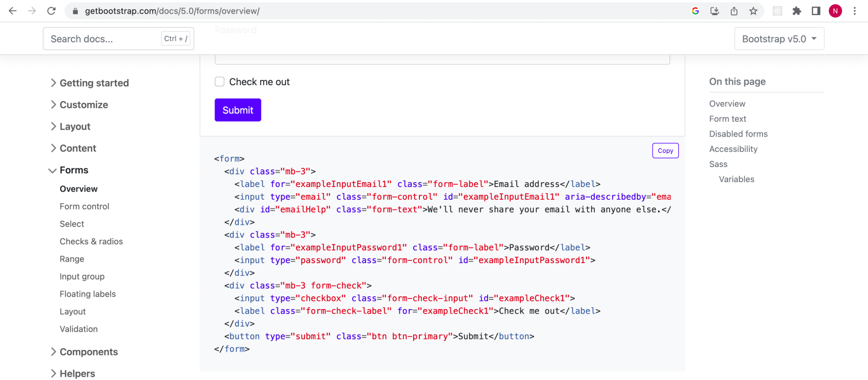Reload the current page
This screenshot has width=868, height=380.
tap(52, 11)
